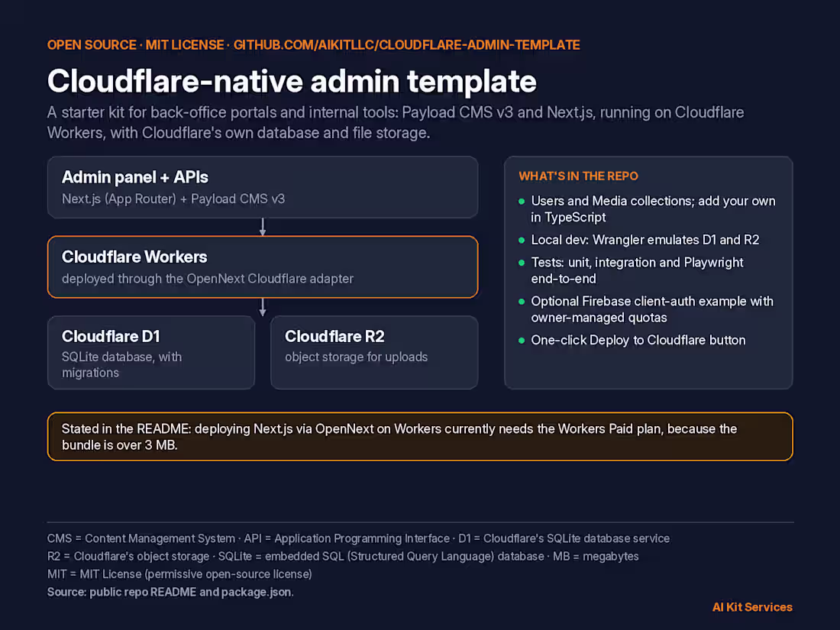The height and width of the screenshot is (630, 840).
Task: Click the CMS = Content Management System footnote line
Action: click(358, 538)
